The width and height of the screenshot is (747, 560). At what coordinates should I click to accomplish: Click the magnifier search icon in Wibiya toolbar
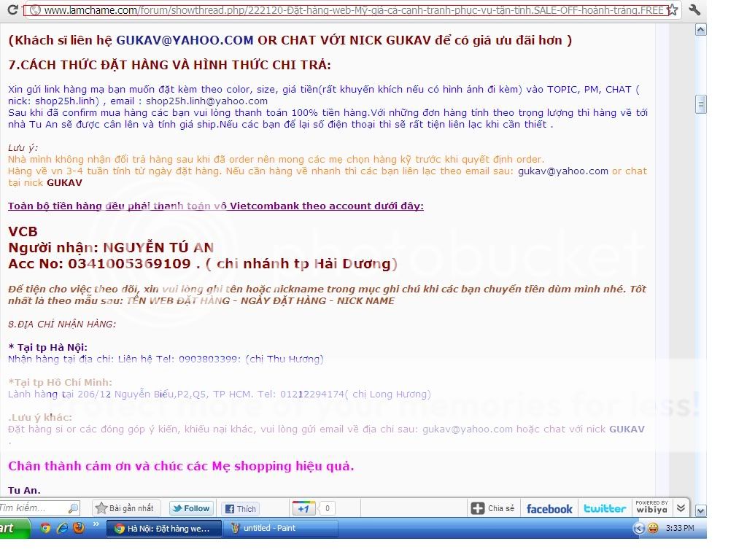[73, 508]
